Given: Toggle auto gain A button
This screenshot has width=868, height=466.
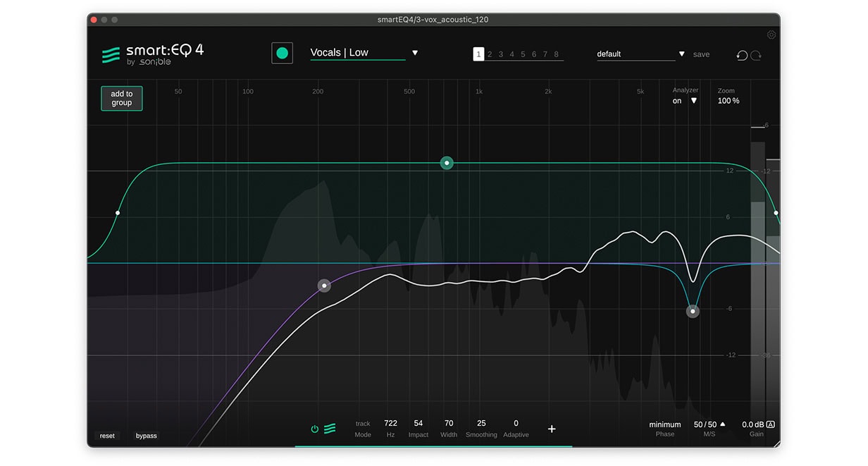Looking at the screenshot, I should coord(771,424).
